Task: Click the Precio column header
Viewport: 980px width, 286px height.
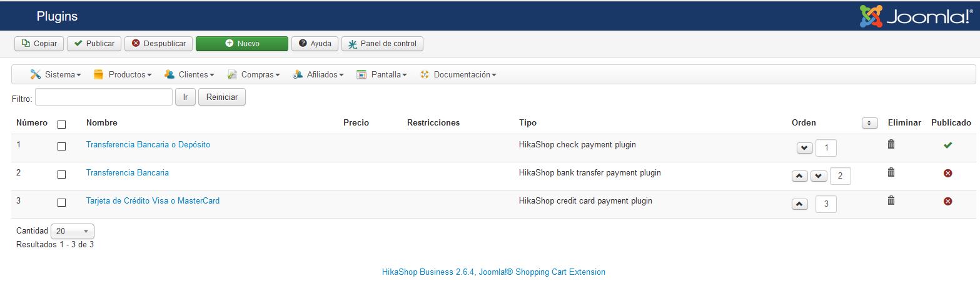Action: pyautogui.click(x=356, y=122)
